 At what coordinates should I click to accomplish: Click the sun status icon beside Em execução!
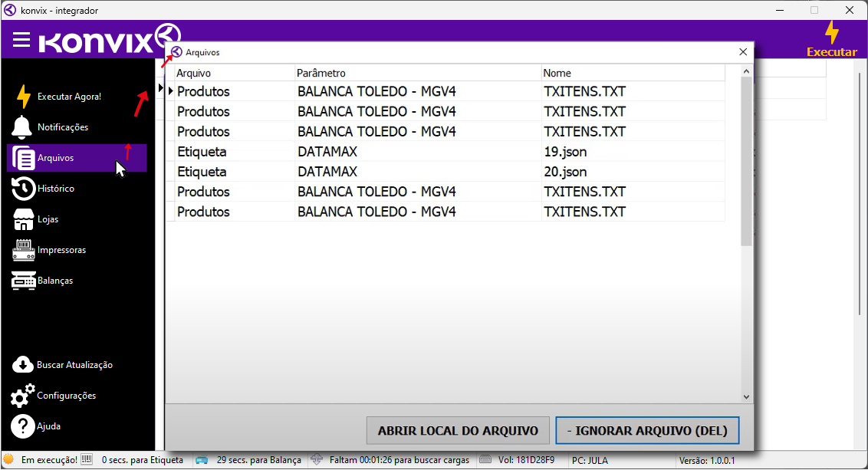8,459
